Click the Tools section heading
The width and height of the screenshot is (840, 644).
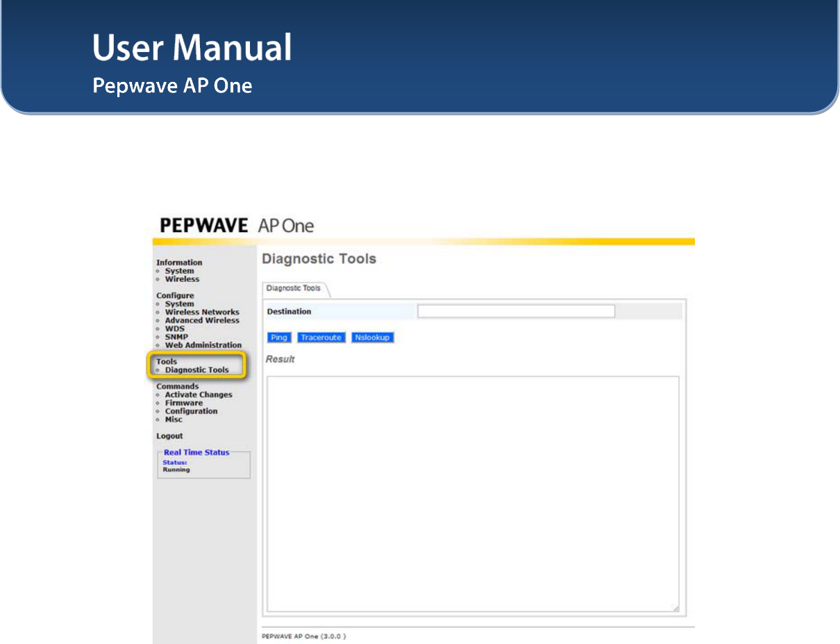pos(167,362)
